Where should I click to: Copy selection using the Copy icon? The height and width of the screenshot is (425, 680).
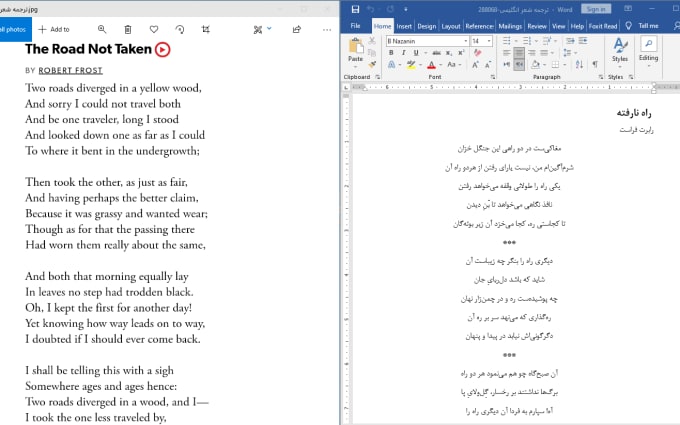click(372, 53)
